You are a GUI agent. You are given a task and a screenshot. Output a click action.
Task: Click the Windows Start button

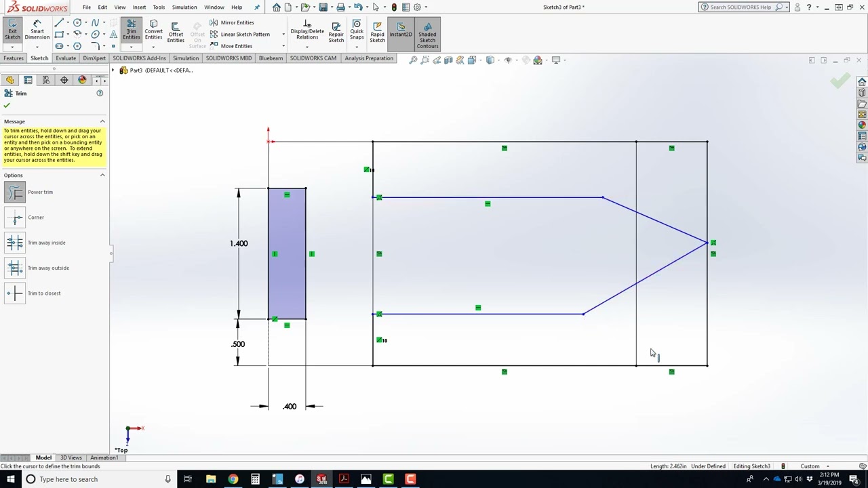coord(10,479)
